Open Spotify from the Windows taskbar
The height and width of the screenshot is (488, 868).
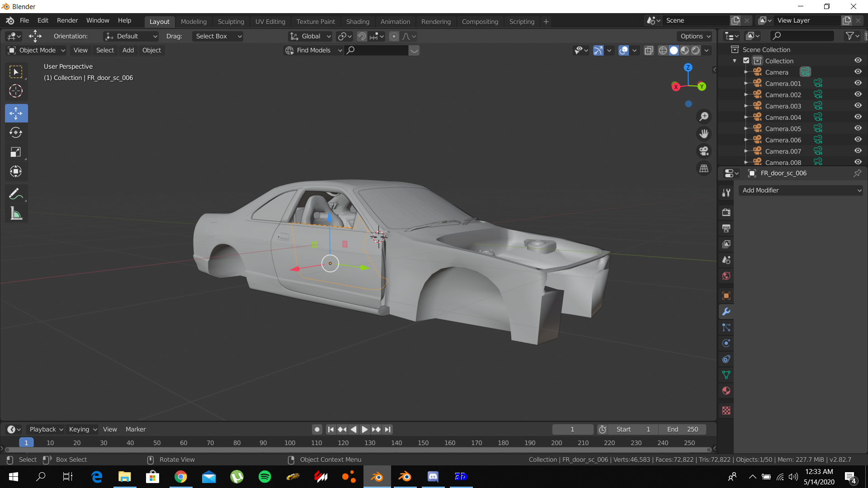click(265, 477)
